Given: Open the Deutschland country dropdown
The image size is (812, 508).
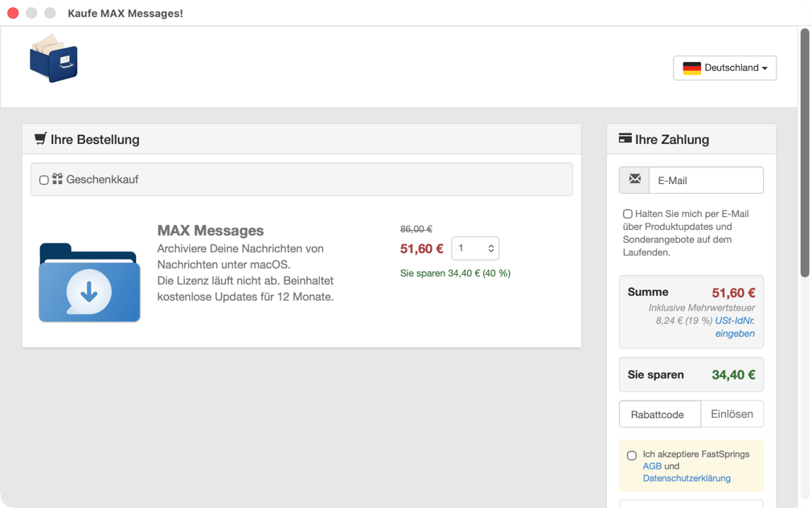Looking at the screenshot, I should [x=724, y=68].
